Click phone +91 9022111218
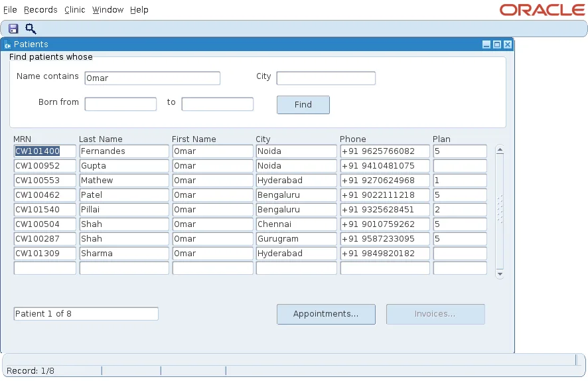The height and width of the screenshot is (381, 588). 385,195
